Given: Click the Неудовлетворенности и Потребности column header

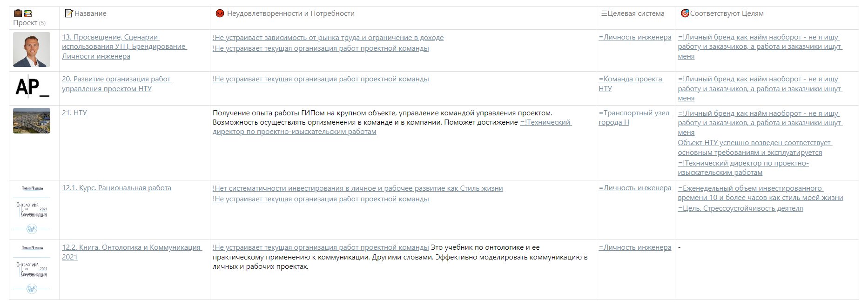Looking at the screenshot, I should tap(290, 13).
